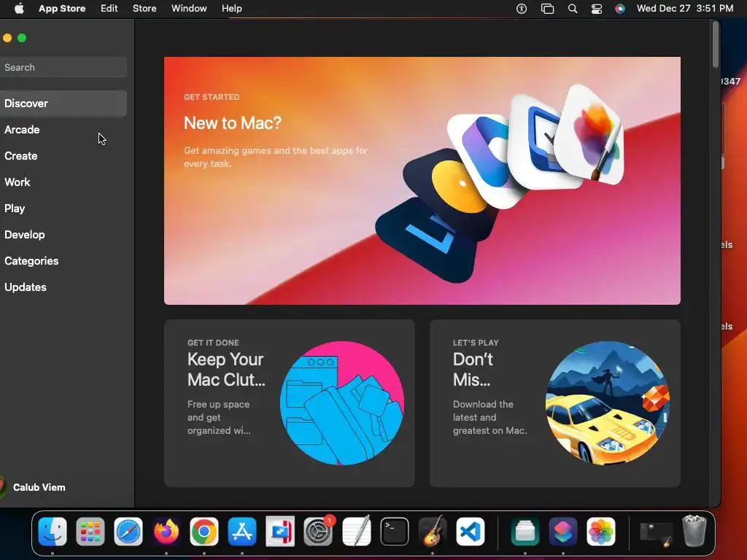Open the Apple menu
Screen dimensions: 747x560
point(19,9)
